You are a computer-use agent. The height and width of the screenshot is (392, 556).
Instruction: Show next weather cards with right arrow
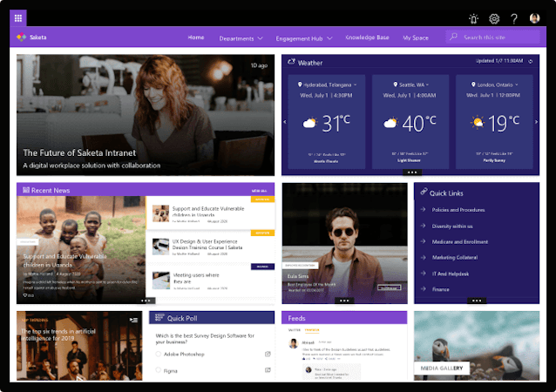[x=536, y=122]
